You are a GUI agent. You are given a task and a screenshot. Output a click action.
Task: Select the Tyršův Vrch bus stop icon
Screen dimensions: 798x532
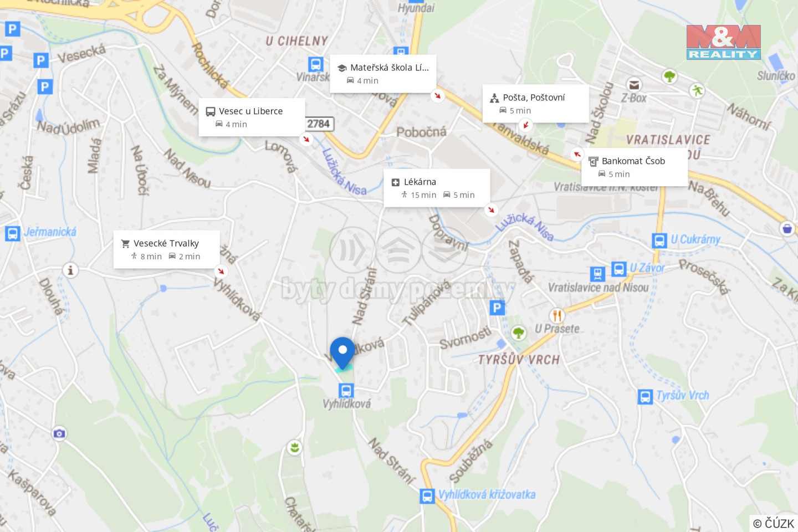[645, 397]
